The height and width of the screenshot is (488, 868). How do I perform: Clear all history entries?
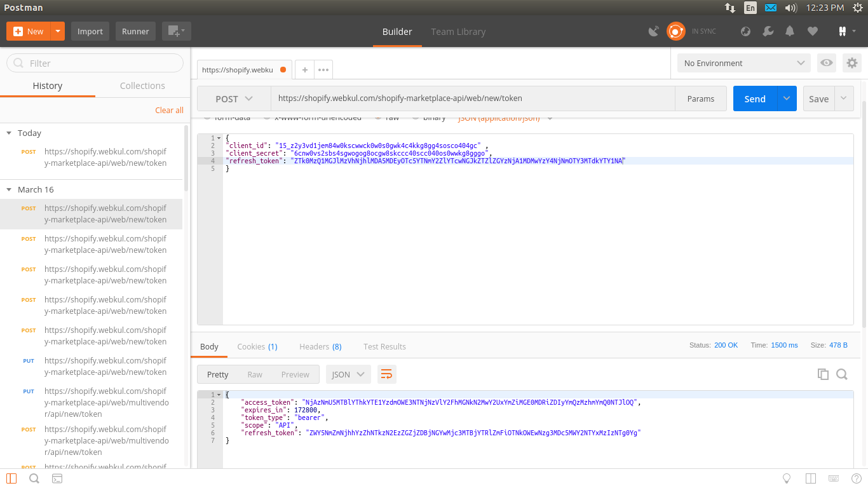coord(169,110)
